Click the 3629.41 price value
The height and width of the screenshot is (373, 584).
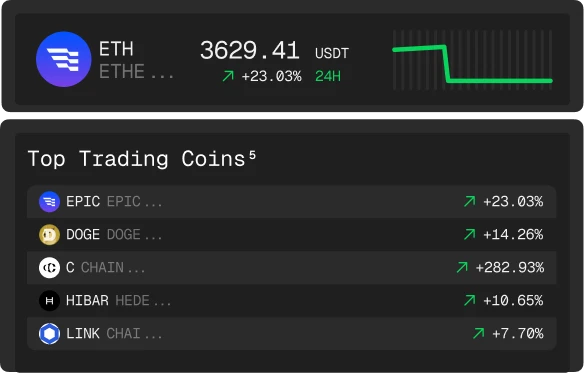pos(250,50)
